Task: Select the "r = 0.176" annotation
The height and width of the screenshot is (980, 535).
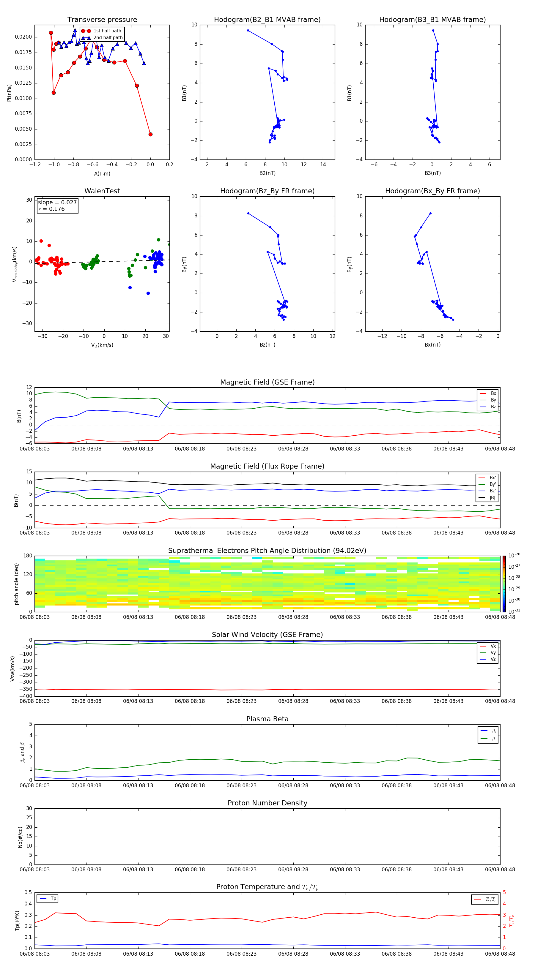Action: (51, 209)
